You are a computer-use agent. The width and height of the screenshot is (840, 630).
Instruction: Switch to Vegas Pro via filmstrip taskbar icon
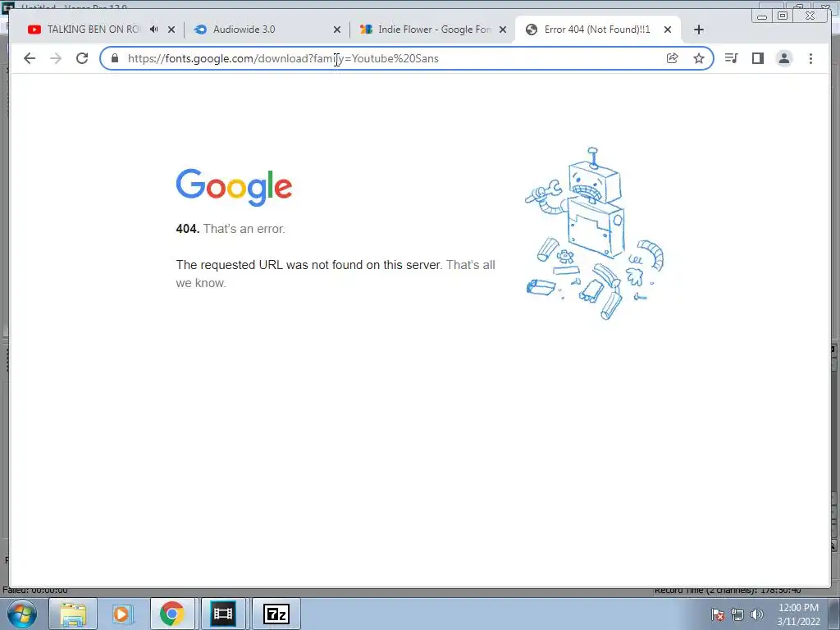(x=223, y=614)
